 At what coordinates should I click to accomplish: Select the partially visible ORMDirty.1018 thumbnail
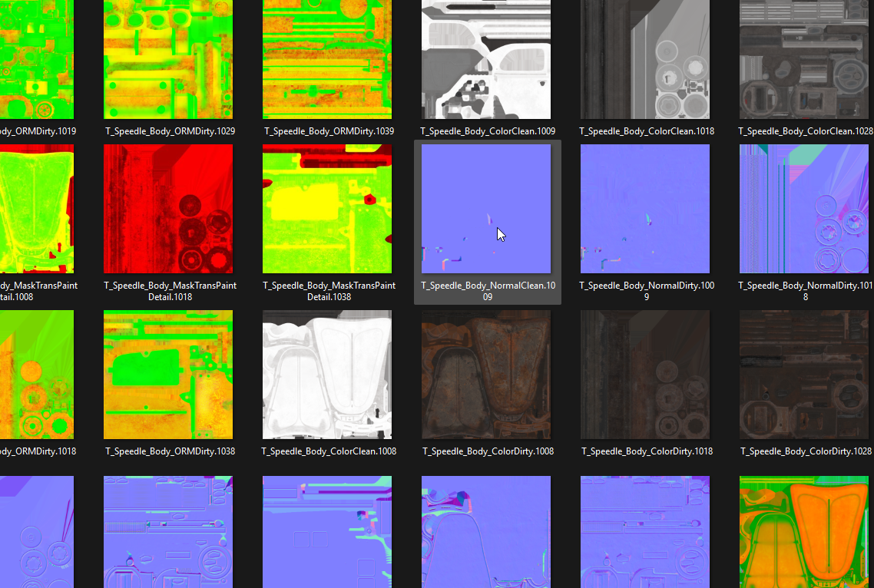click(x=37, y=375)
